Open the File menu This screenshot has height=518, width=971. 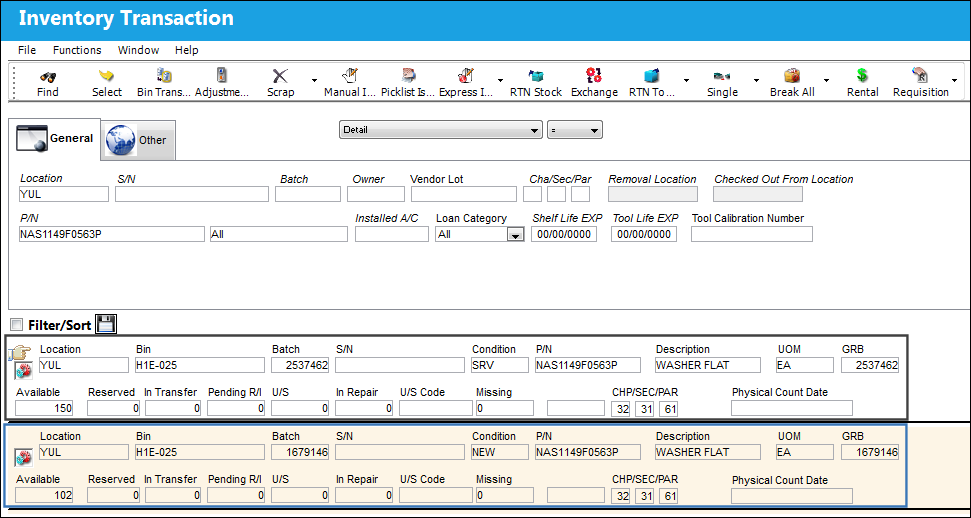[x=27, y=50]
